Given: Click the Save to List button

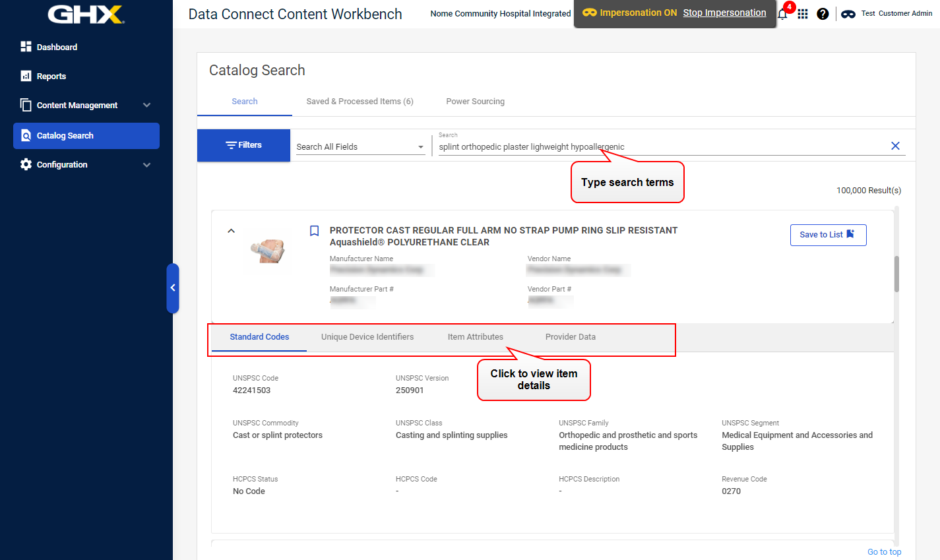Looking at the screenshot, I should (x=828, y=235).
